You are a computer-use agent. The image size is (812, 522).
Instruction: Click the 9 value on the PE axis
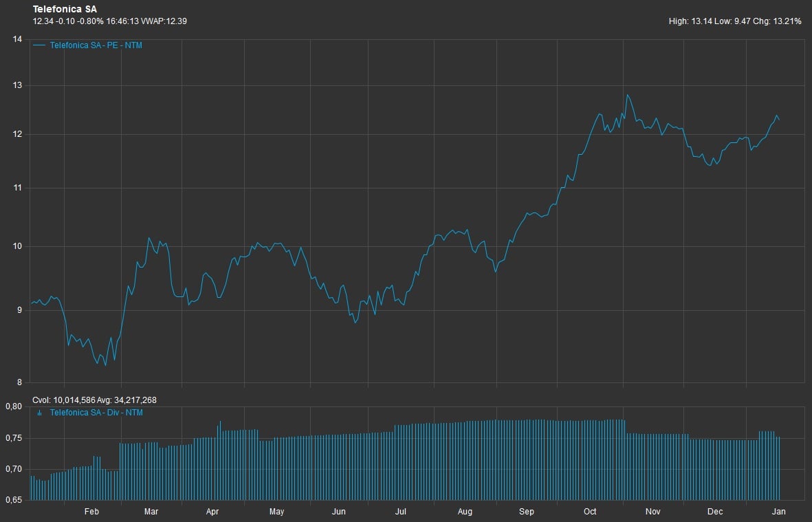pos(20,310)
